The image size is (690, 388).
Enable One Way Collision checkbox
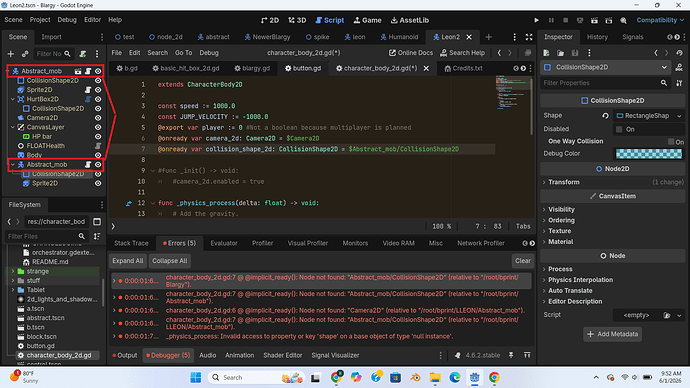671,142
